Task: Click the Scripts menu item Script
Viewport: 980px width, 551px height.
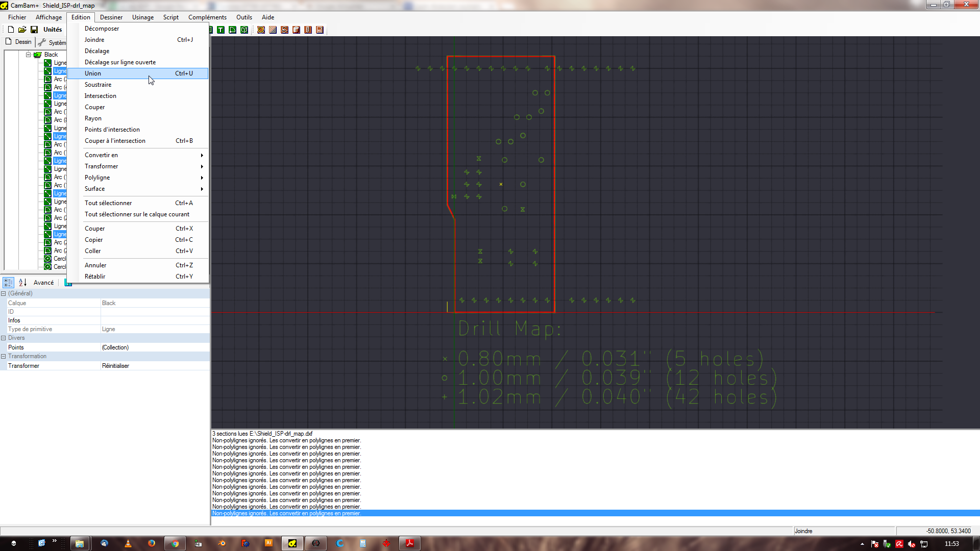Action: click(171, 17)
